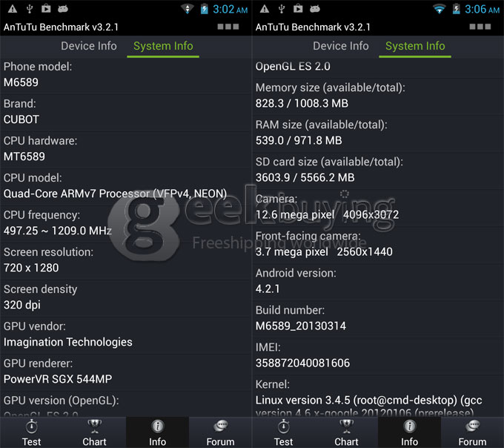The height and width of the screenshot is (448, 504).
Task: Open the overflow menu dots in right screenshot
Action: pyautogui.click(x=480, y=27)
